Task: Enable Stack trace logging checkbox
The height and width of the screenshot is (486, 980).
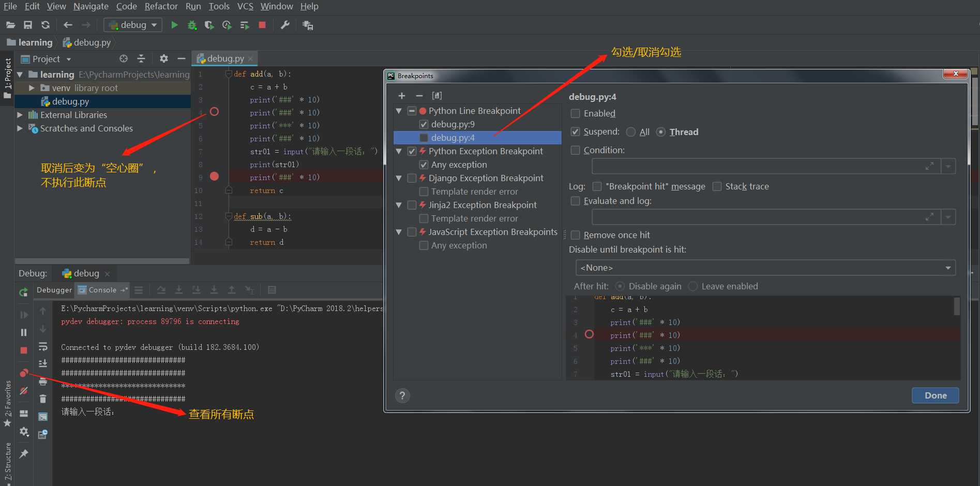Action: [x=717, y=186]
